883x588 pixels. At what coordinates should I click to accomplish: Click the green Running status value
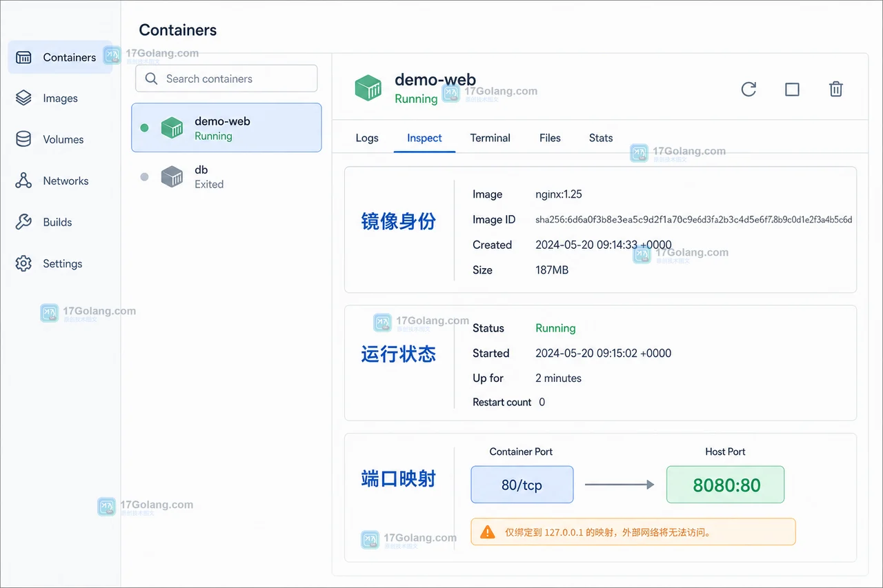(x=555, y=328)
